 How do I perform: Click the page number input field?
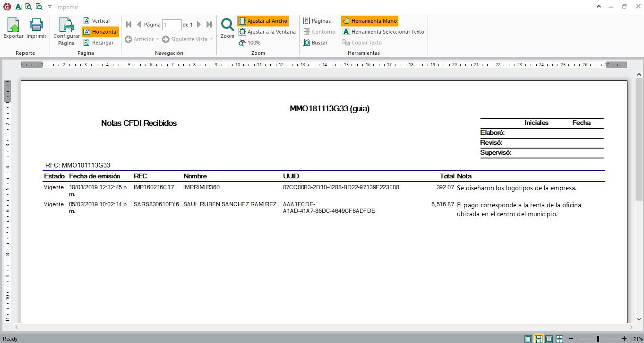[172, 25]
